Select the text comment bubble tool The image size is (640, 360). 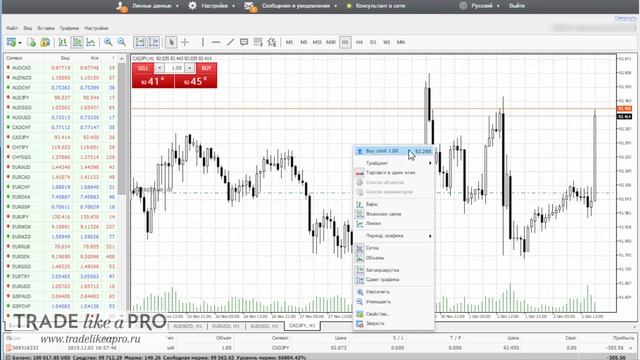pyautogui.click(x=244, y=42)
